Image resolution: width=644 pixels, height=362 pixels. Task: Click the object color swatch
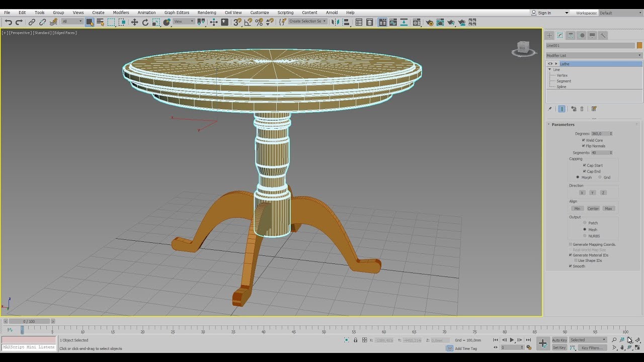tap(639, 46)
